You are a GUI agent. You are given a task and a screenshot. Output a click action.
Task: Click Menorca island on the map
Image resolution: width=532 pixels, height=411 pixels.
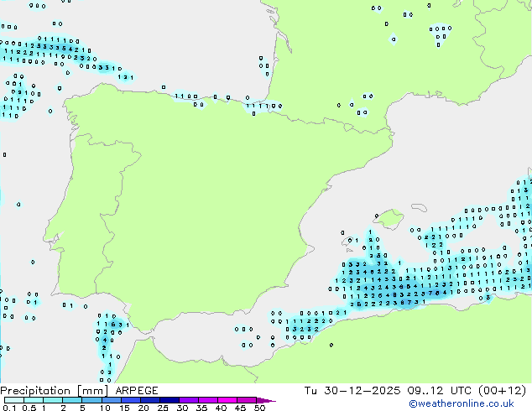click(420, 207)
